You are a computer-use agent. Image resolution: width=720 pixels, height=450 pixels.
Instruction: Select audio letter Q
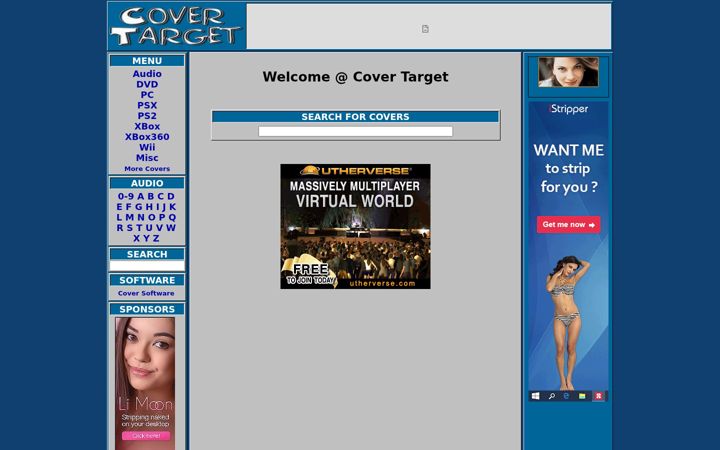pos(172,218)
